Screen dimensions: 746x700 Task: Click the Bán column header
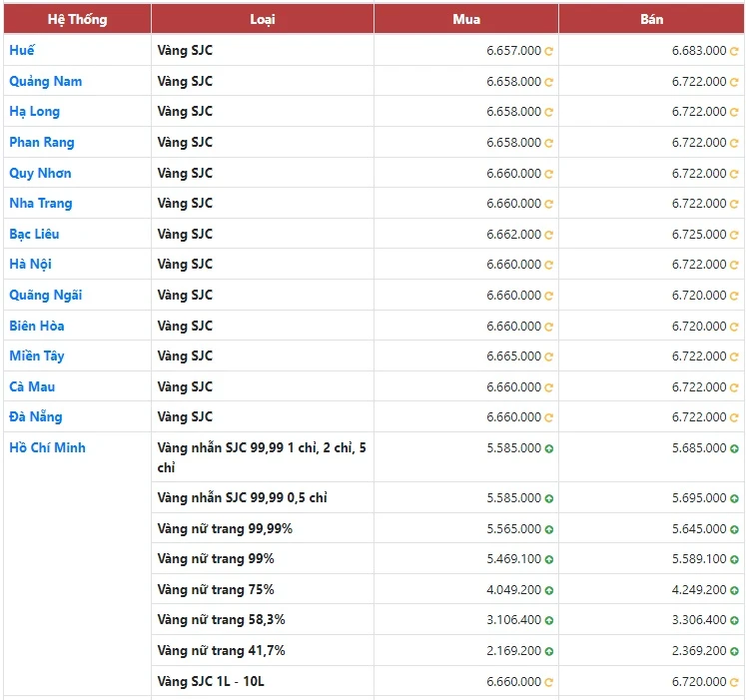(x=651, y=19)
